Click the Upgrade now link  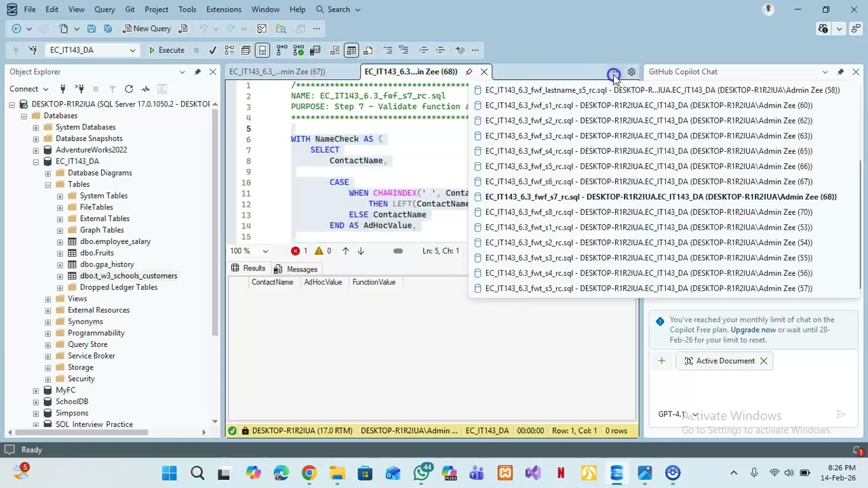pos(753,330)
